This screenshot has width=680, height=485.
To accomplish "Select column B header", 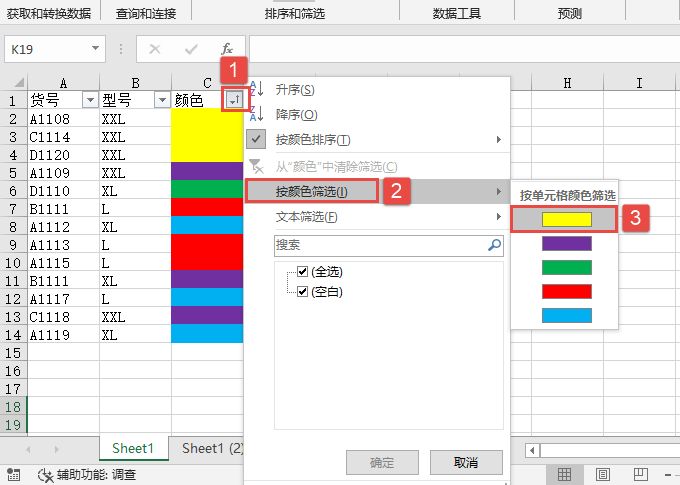I will (135, 82).
